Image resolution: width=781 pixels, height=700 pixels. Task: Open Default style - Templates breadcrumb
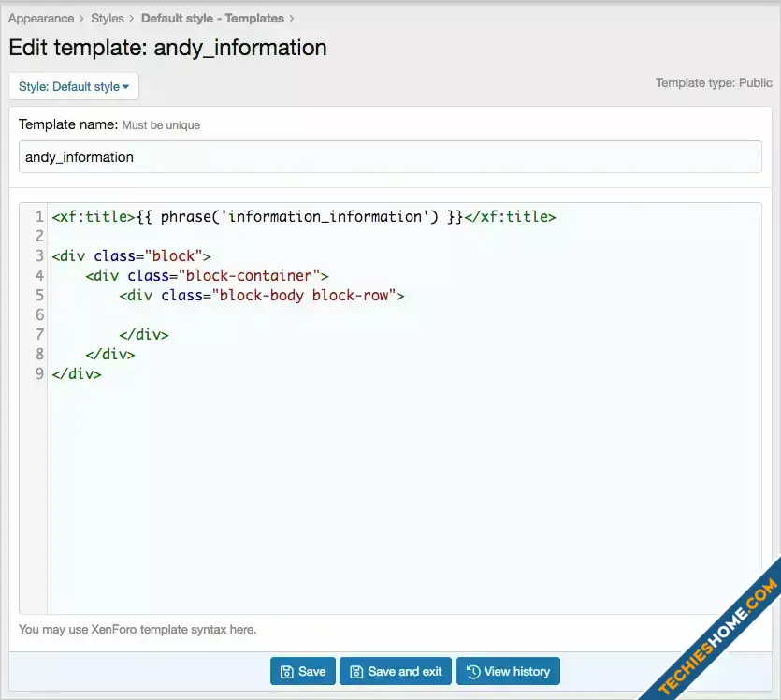[212, 19]
